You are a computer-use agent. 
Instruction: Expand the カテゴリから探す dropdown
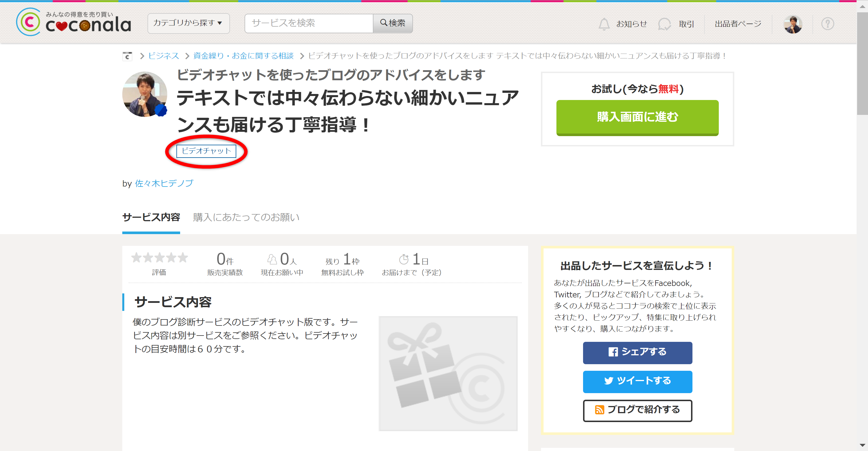coord(188,23)
